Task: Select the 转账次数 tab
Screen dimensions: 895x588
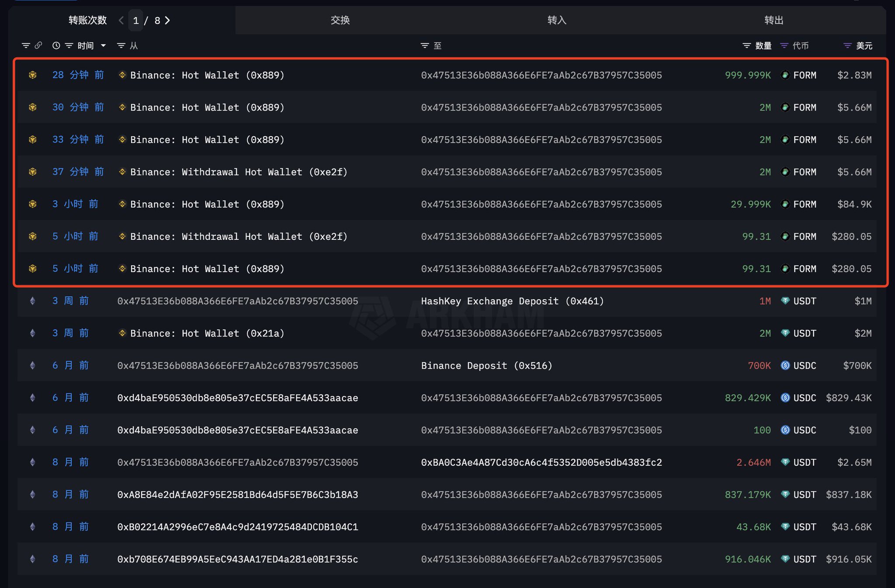Action: [x=87, y=20]
